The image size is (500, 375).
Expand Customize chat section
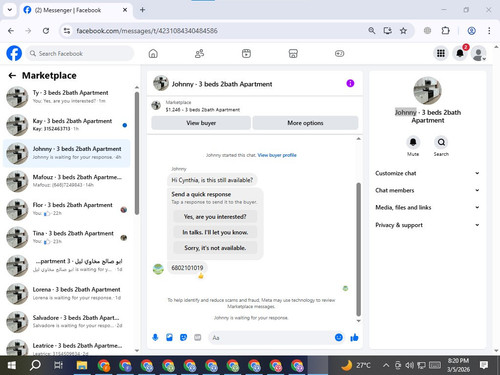(427, 173)
